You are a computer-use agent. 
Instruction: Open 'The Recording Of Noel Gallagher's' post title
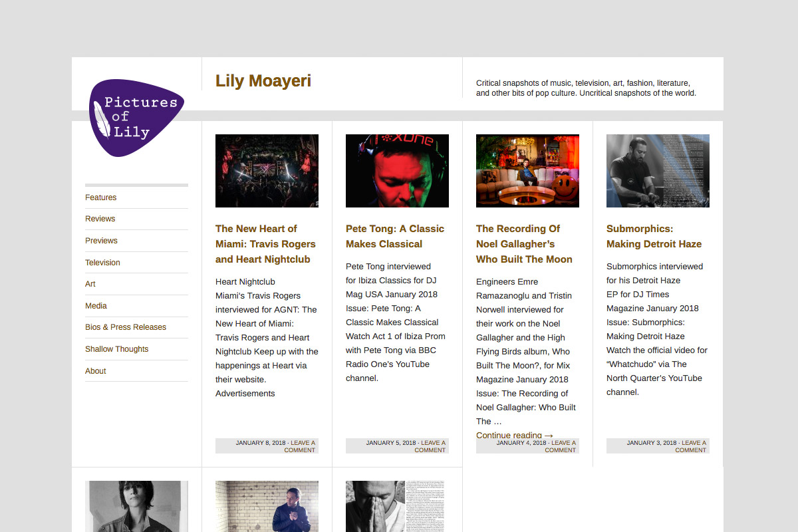[x=524, y=244]
